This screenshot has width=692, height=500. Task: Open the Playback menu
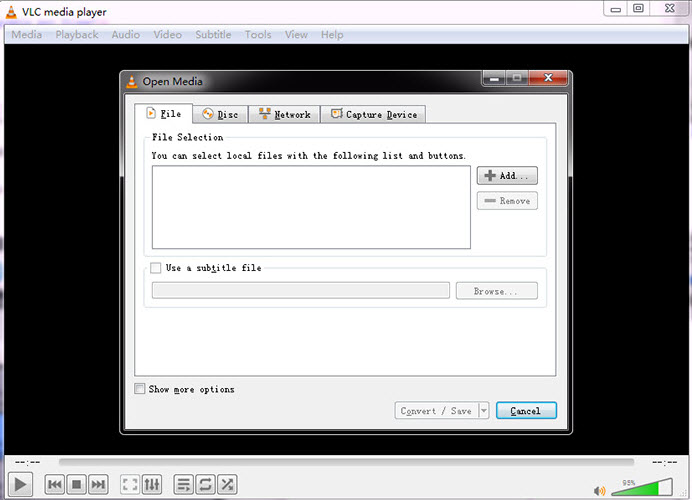(77, 34)
